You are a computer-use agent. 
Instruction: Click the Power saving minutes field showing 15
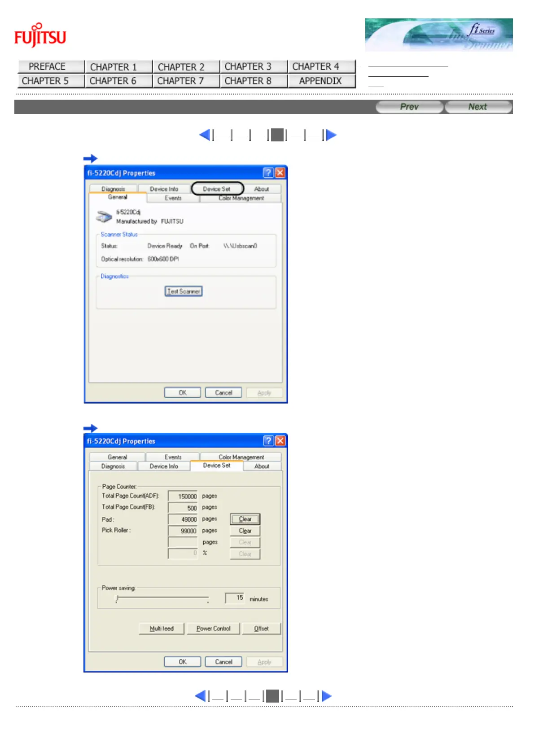pos(234,598)
